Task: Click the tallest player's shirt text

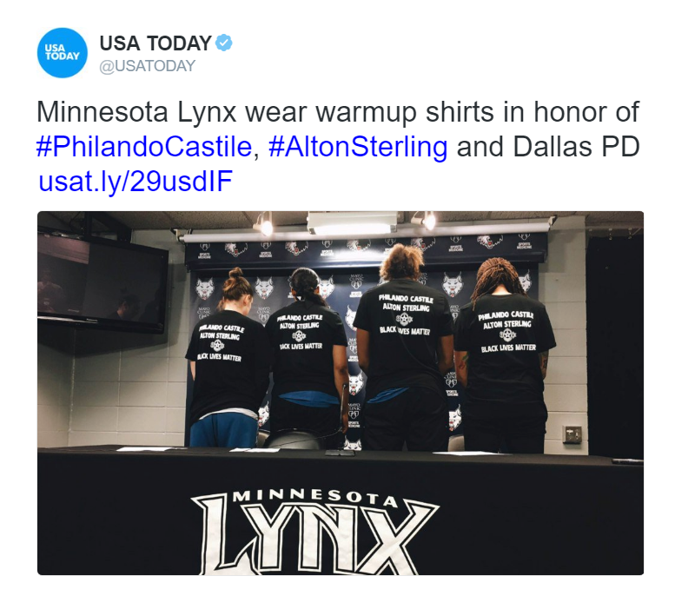Action: coord(405,315)
